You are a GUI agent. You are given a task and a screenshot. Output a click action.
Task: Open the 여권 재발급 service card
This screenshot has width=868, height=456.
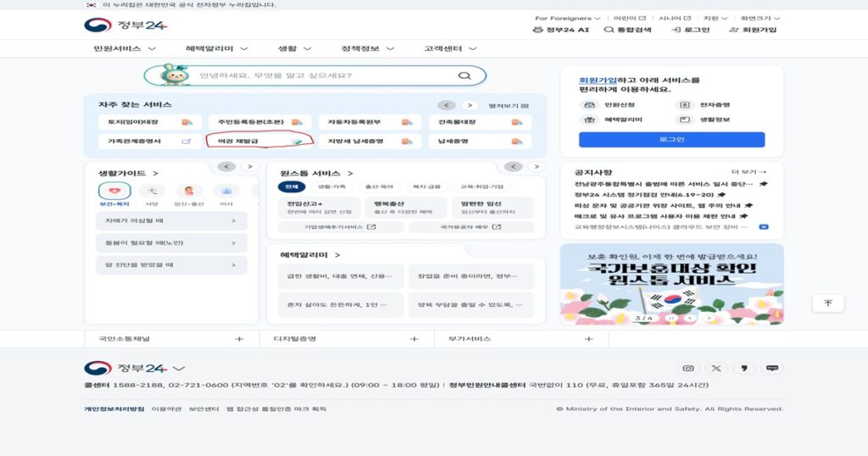259,141
